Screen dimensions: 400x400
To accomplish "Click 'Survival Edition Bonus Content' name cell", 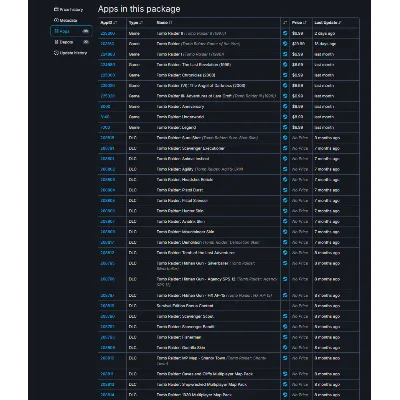I will [185, 306].
